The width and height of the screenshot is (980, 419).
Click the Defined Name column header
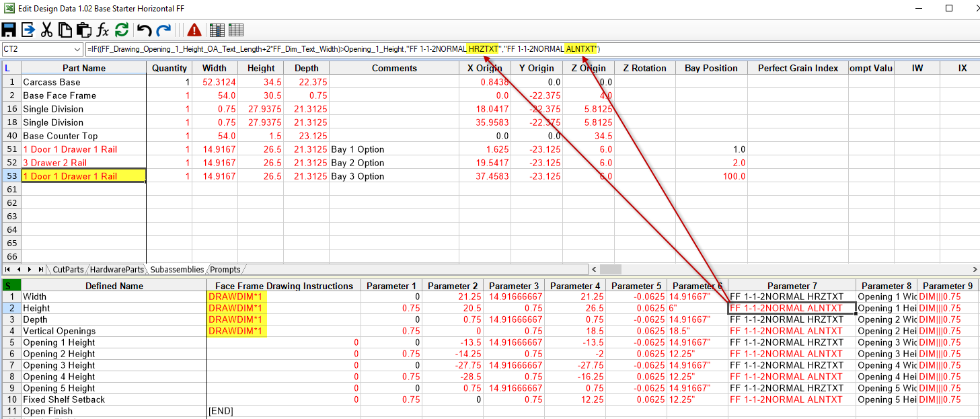point(114,286)
